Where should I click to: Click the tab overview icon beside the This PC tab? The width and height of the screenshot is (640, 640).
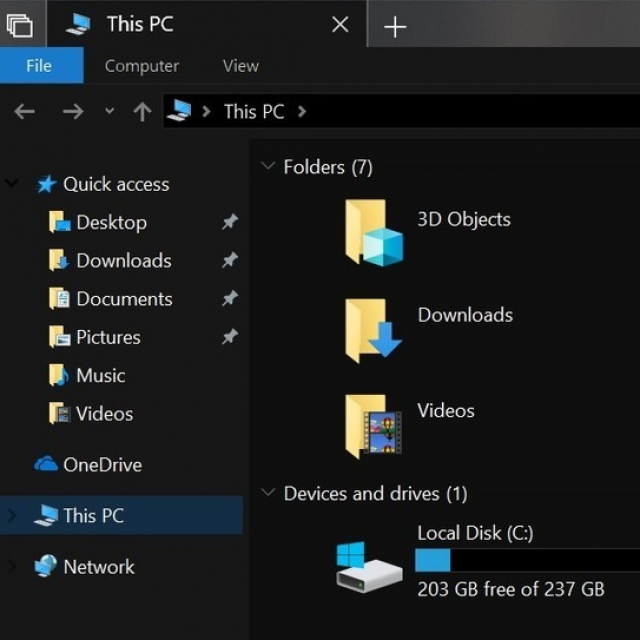[20, 25]
